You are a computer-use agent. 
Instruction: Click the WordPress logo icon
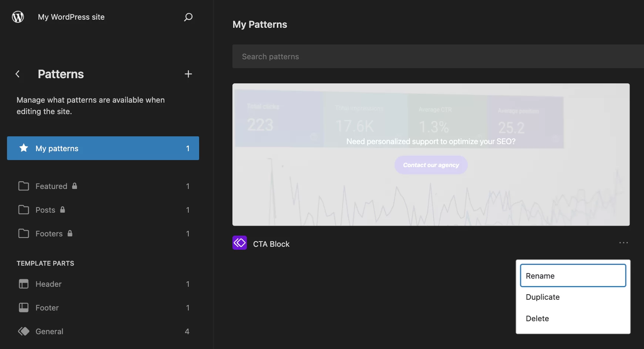(18, 17)
